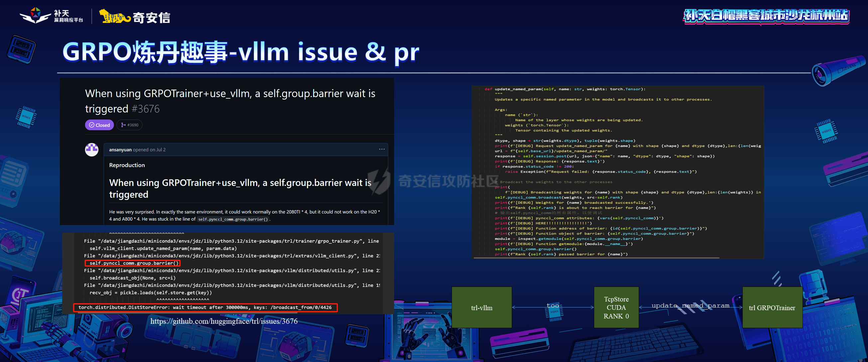Screen dimensions: 868x362
Task: Click the DistStoreError wait timeout error line
Action: tap(205, 307)
